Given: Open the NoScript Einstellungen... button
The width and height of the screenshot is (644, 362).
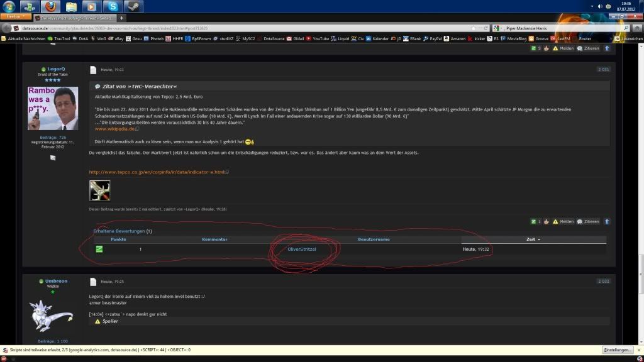Looking at the screenshot, I should pyautogui.click(x=618, y=350).
